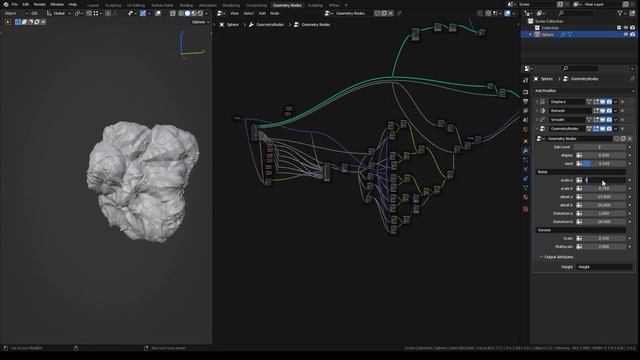Image resolution: width=640 pixels, height=360 pixels.
Task: Toggle attribute input for displac value
Action: [x=579, y=155]
